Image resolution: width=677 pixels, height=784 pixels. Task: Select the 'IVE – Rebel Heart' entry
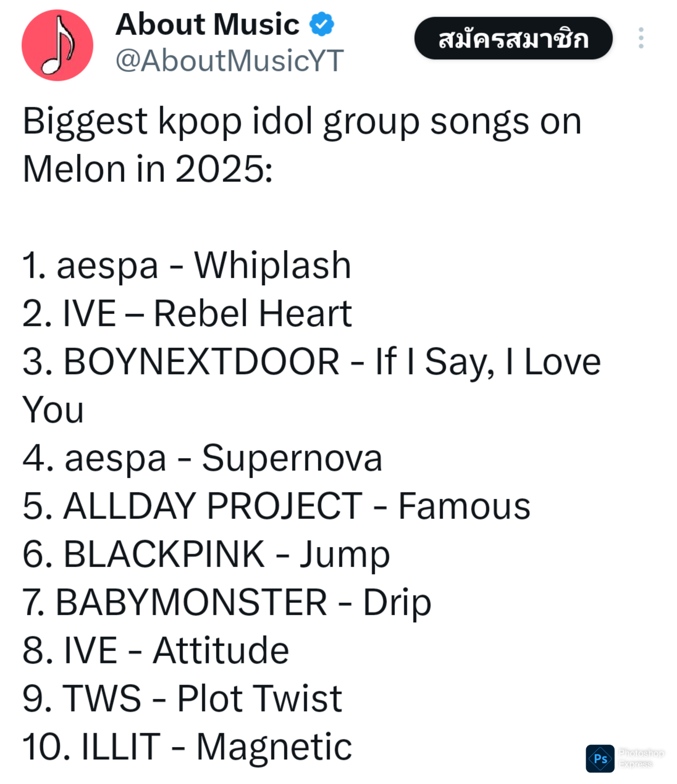tap(187, 314)
